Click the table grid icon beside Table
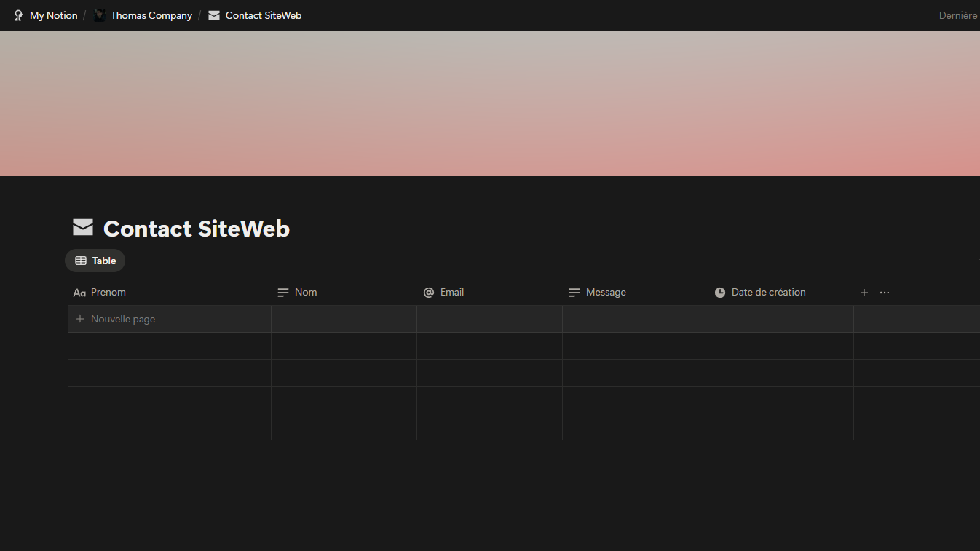Screen dimensions: 980x551 pyautogui.click(x=81, y=261)
